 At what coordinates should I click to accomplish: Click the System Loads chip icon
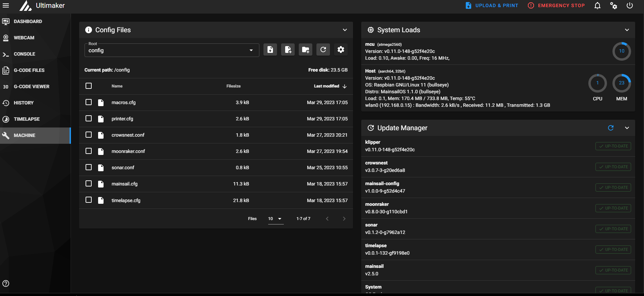(371, 30)
